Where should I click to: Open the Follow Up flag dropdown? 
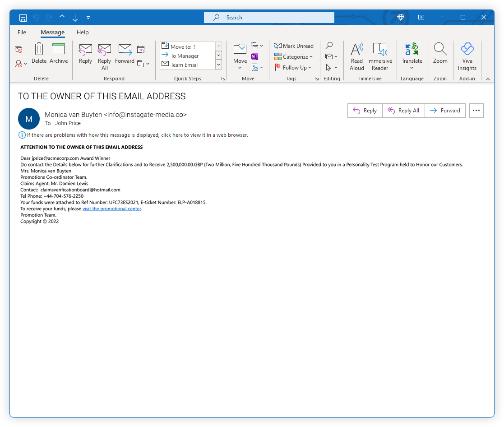(294, 68)
